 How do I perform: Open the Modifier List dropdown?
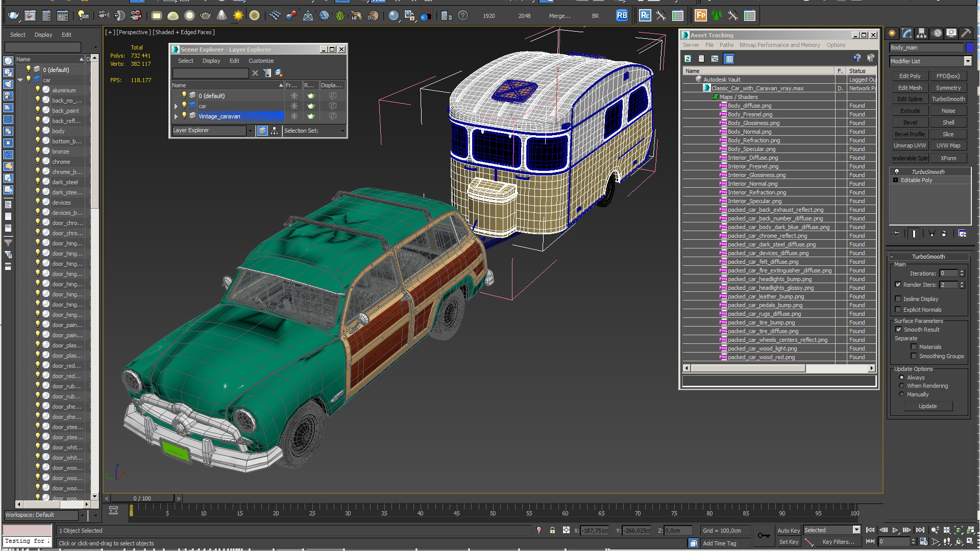(x=967, y=61)
